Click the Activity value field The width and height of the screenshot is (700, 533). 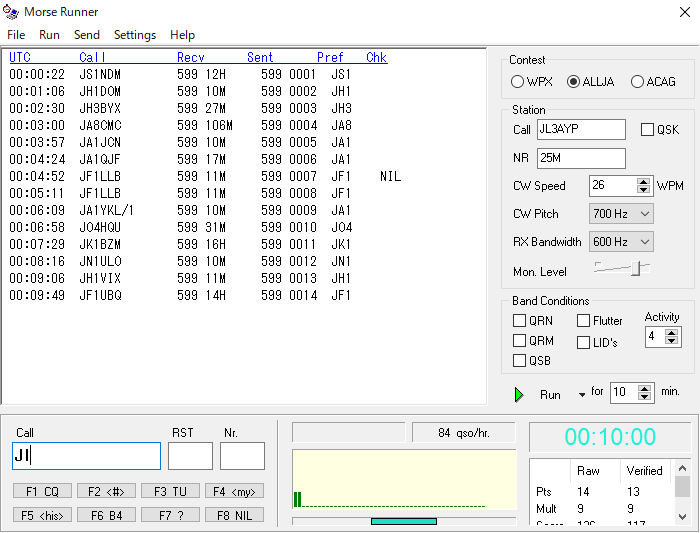point(655,337)
